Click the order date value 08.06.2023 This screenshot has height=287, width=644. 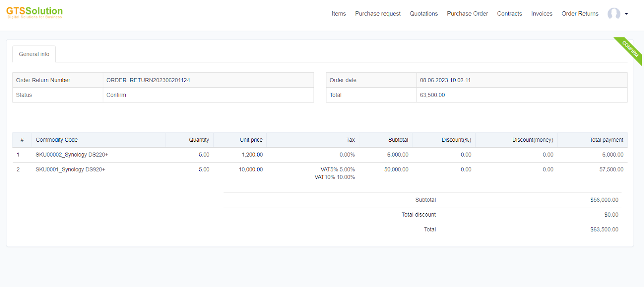click(445, 80)
